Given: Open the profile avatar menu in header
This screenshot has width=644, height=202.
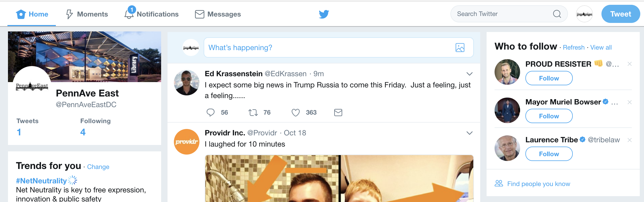Looking at the screenshot, I should 584,14.
